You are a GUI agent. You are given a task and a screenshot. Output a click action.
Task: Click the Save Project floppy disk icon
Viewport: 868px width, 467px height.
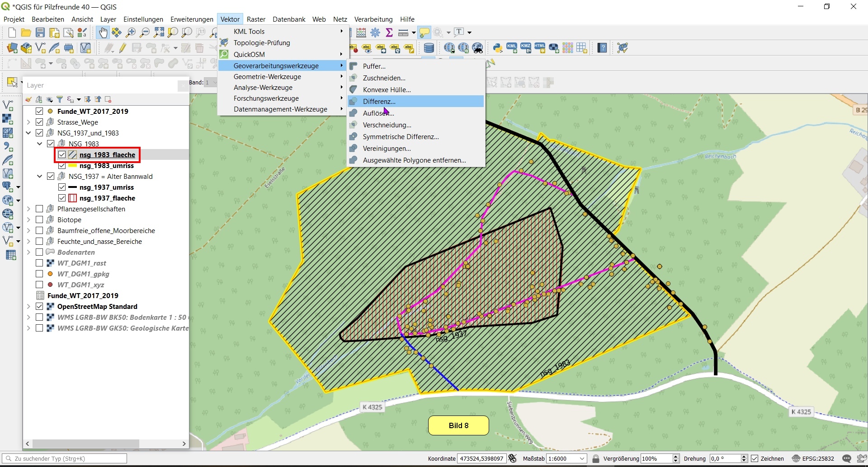click(40, 33)
